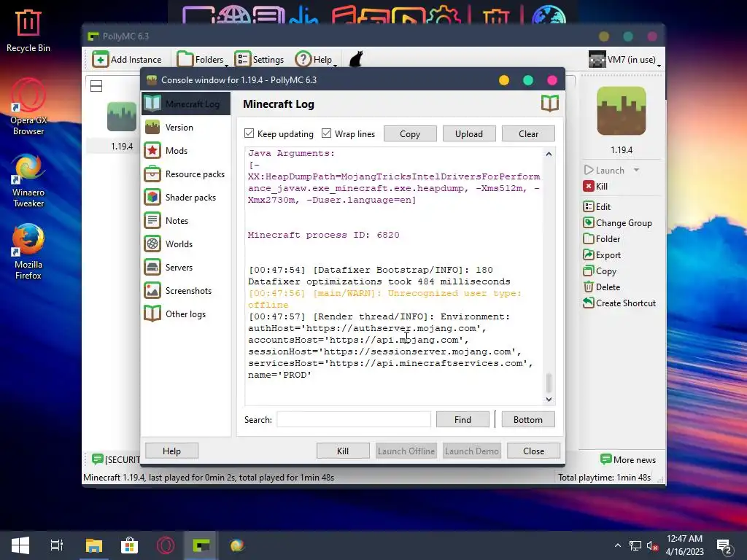This screenshot has width=747, height=560.
Task: Click the log scrollbar down arrow
Action: click(x=549, y=399)
